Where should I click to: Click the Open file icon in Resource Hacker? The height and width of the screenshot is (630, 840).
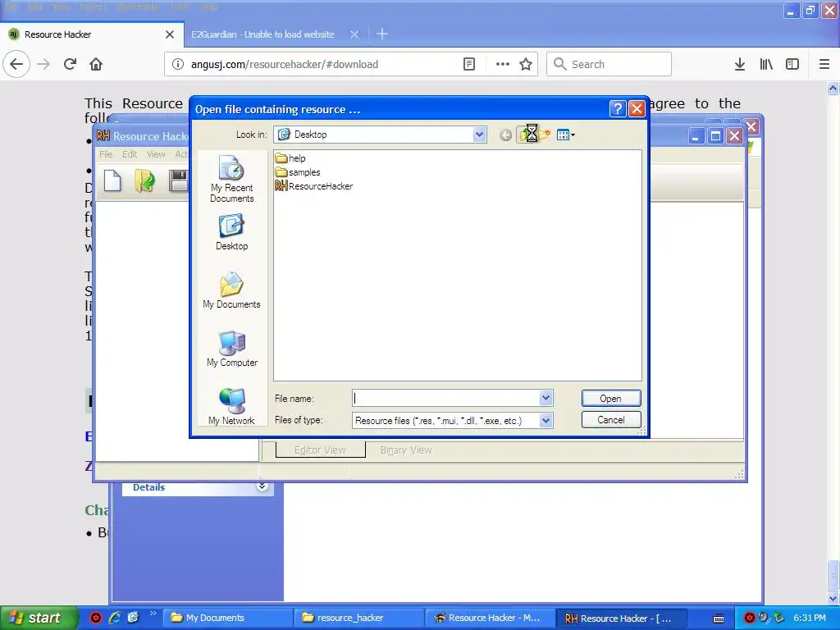coord(144,180)
